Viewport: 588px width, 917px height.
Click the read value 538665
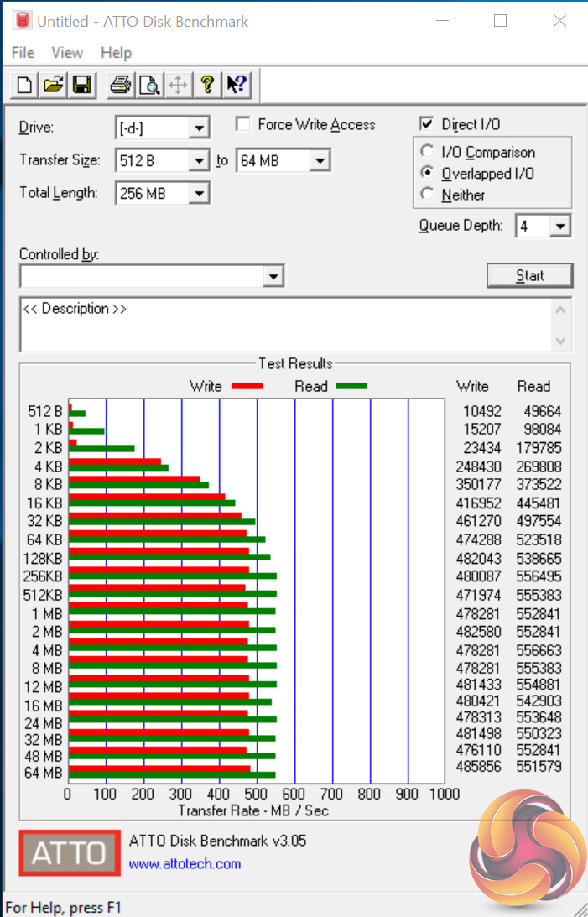539,559
